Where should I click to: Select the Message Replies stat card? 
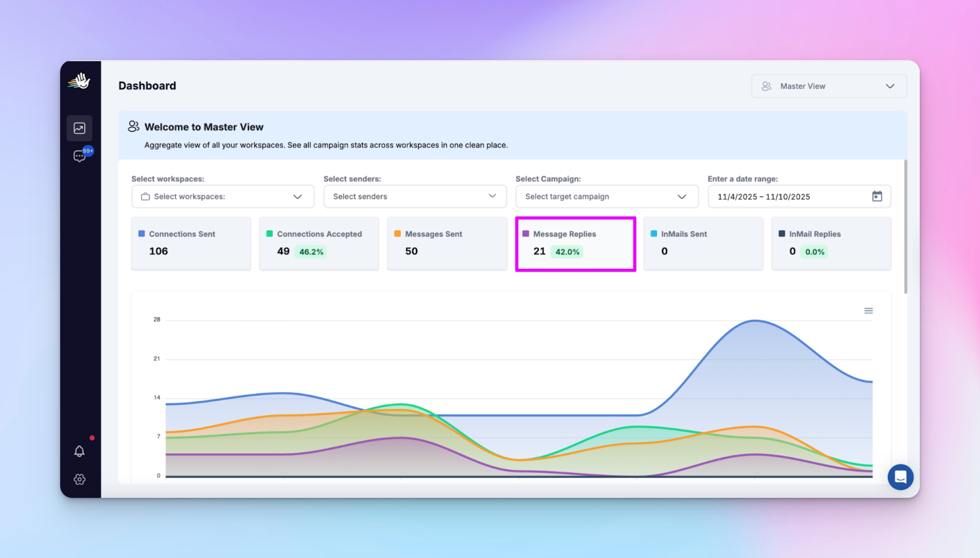click(x=575, y=244)
